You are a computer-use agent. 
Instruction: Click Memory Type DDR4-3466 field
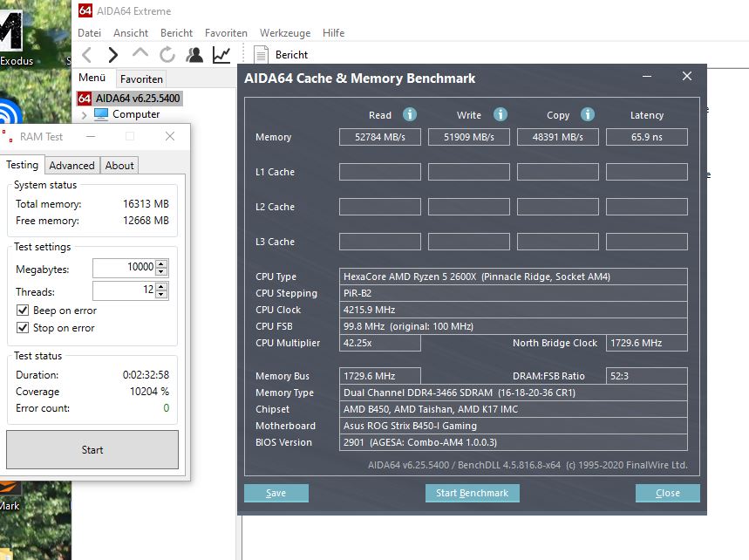[514, 393]
